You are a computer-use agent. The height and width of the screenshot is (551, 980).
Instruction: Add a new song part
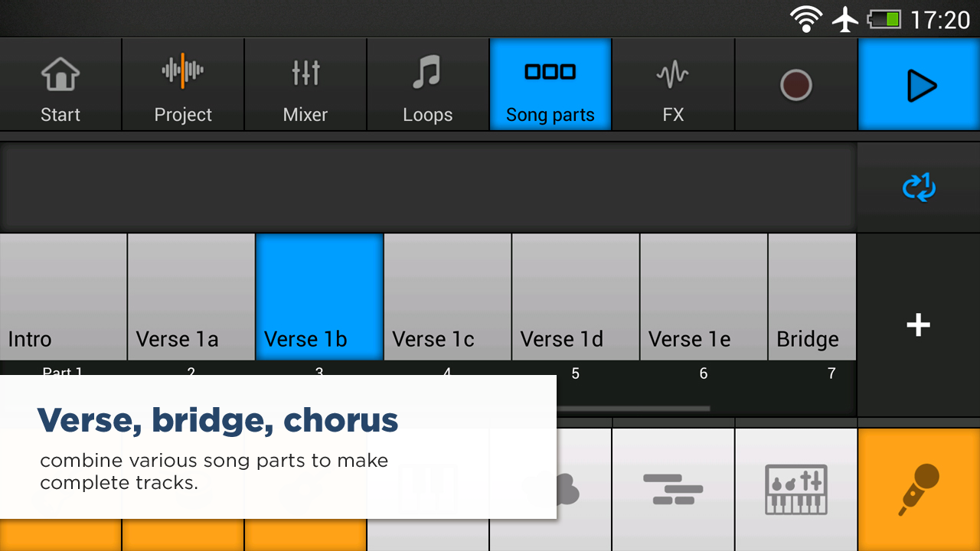918,325
